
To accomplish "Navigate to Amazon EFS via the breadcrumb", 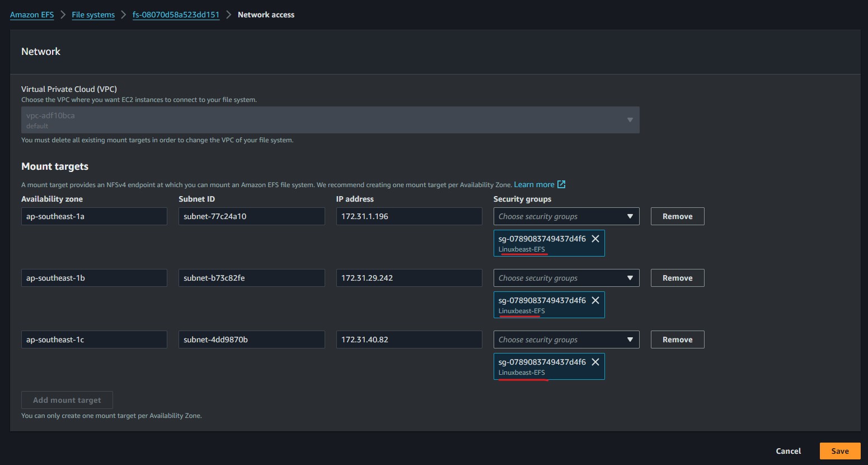I will 32,15.
